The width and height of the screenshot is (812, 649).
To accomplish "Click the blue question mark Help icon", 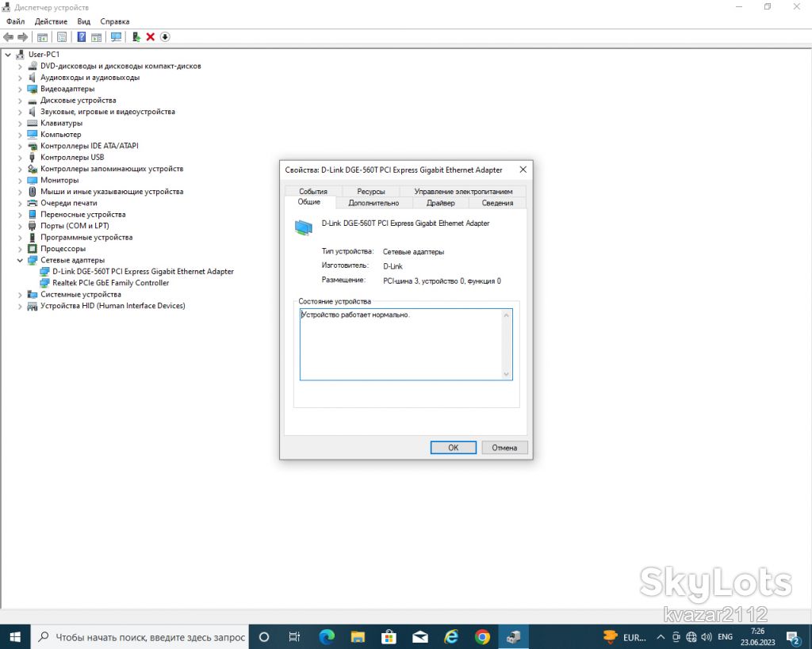I will pyautogui.click(x=82, y=36).
